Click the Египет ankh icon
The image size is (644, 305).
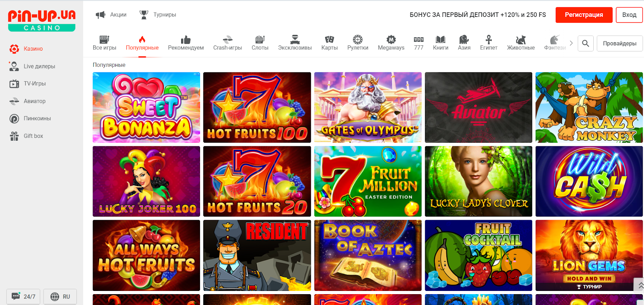coord(488,39)
